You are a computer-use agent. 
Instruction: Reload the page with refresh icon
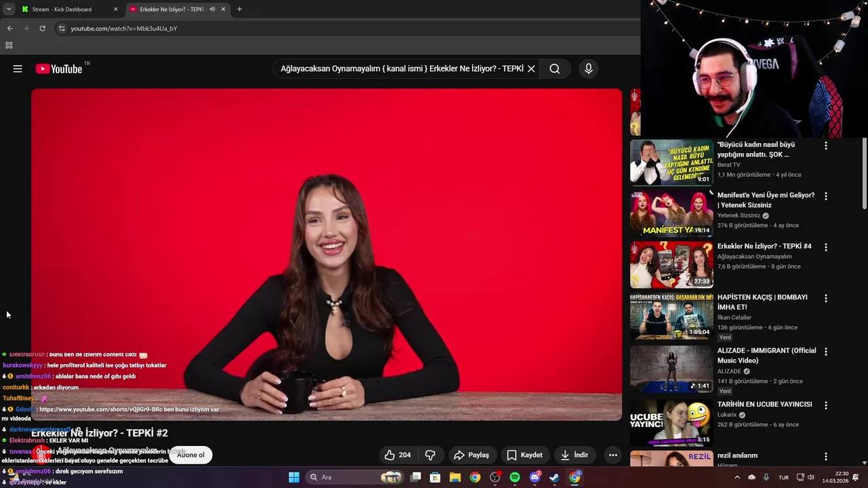(42, 28)
